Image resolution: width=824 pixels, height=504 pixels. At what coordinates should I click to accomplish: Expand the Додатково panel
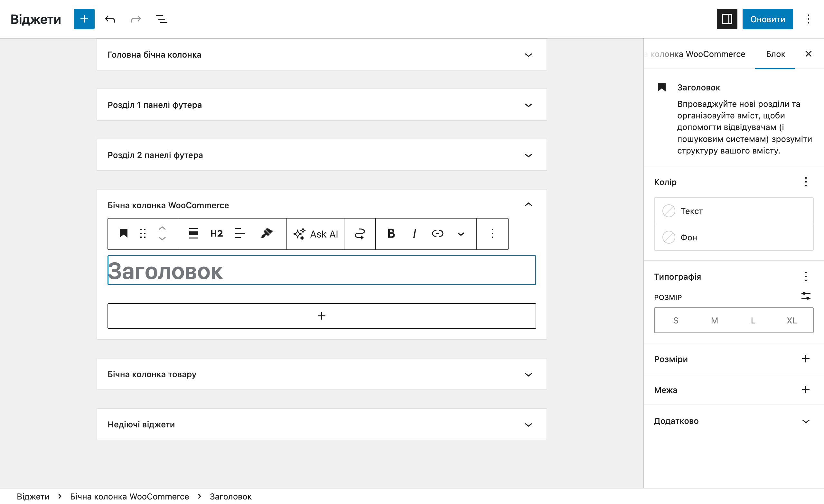733,421
